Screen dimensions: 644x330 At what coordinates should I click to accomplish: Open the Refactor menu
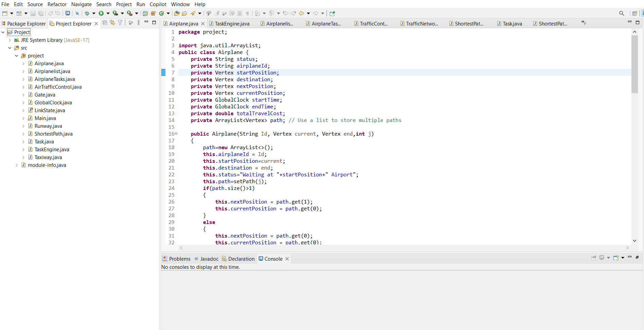[57, 4]
